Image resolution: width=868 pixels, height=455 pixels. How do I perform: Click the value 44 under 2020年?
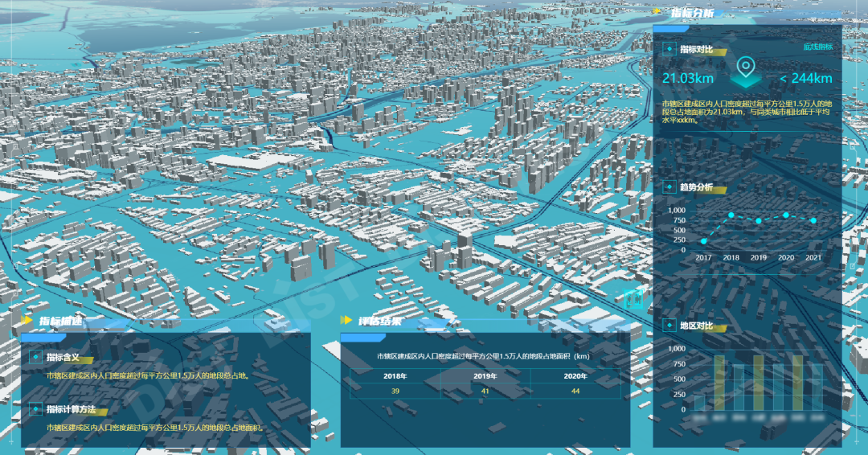tap(575, 391)
